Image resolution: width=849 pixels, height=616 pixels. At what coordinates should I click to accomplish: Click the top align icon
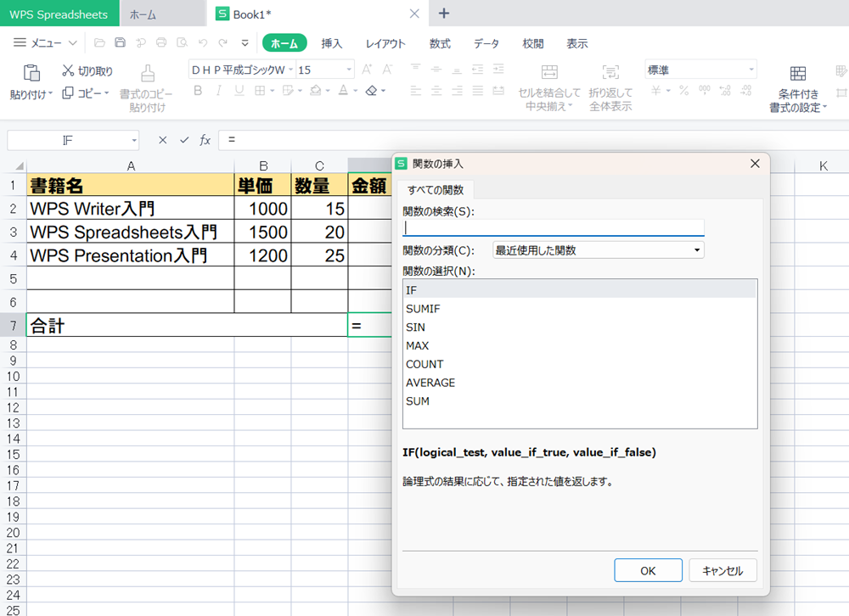coord(416,69)
